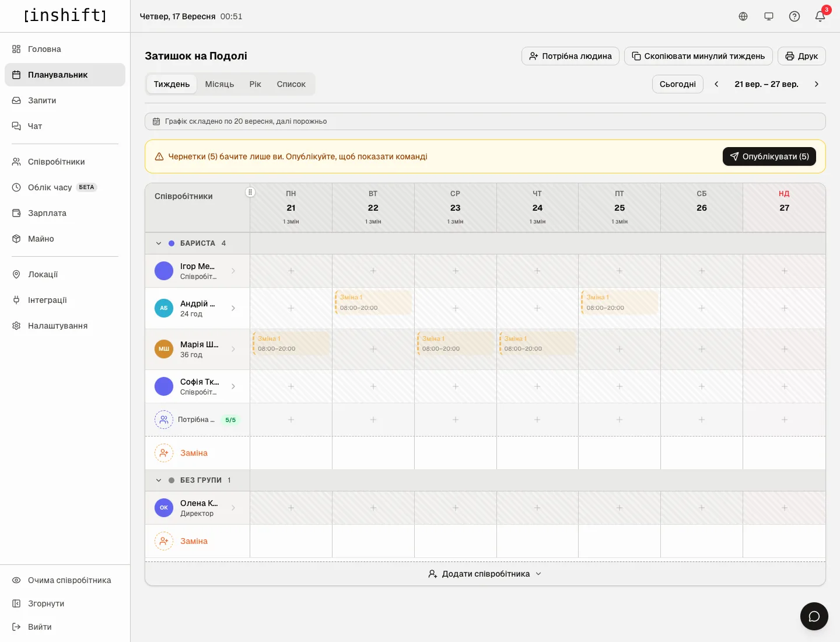Click Андрій's АБ avatar
The width and height of the screenshot is (840, 642).
(x=164, y=308)
